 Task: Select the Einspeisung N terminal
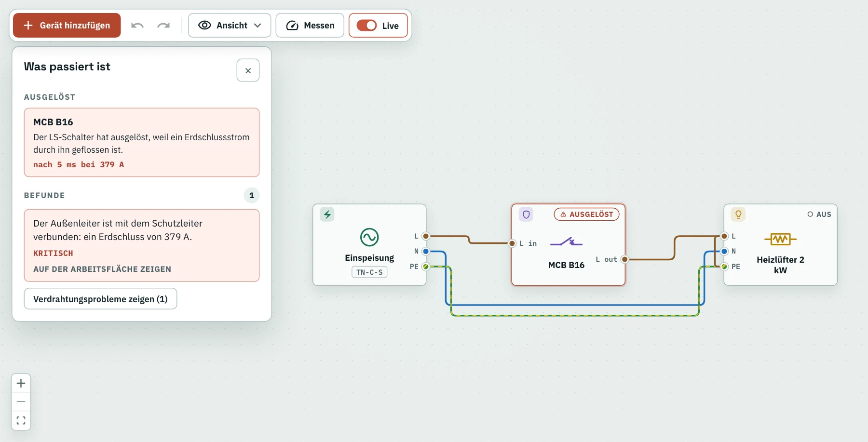click(x=425, y=251)
